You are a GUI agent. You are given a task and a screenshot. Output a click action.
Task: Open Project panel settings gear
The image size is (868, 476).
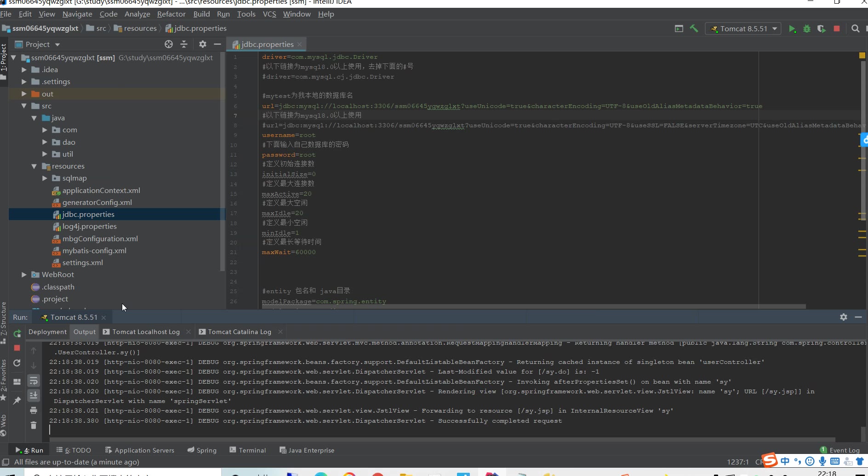(x=202, y=44)
